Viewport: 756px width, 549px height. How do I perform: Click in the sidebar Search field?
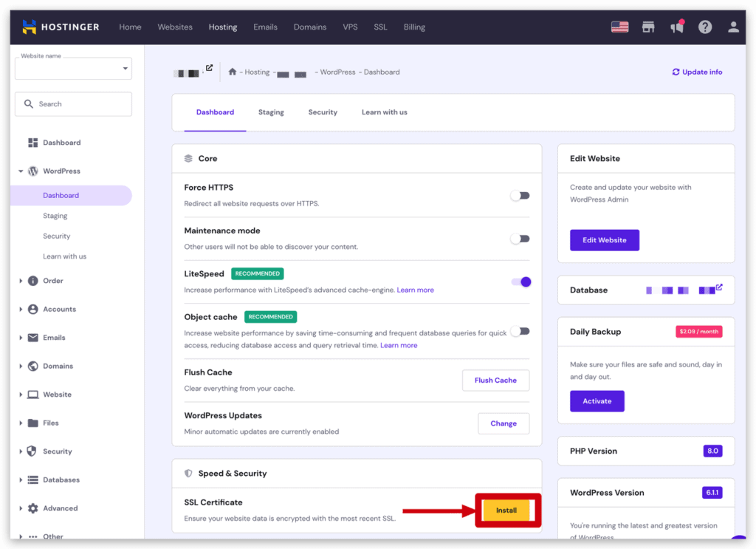pyautogui.click(x=73, y=104)
